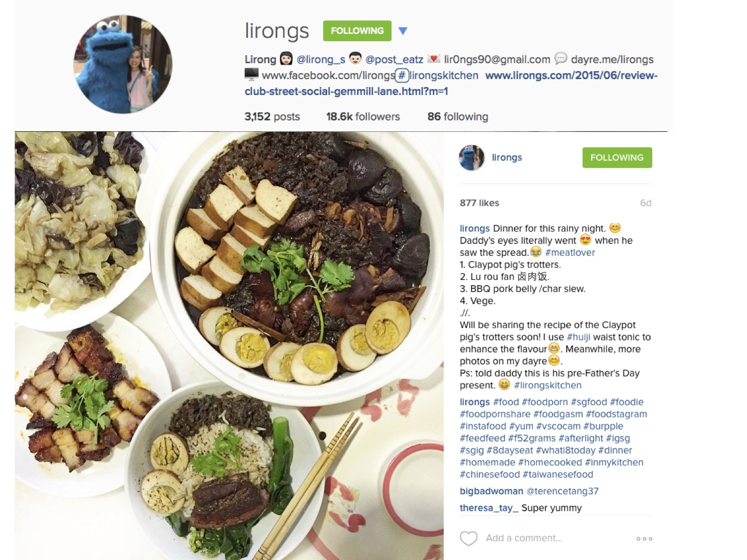Toggle the green FOLLOWING button in the profile header
This screenshot has height=560, width=747.
(x=357, y=31)
